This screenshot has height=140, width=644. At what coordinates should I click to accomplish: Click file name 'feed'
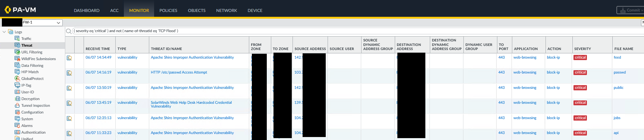[x=617, y=57]
